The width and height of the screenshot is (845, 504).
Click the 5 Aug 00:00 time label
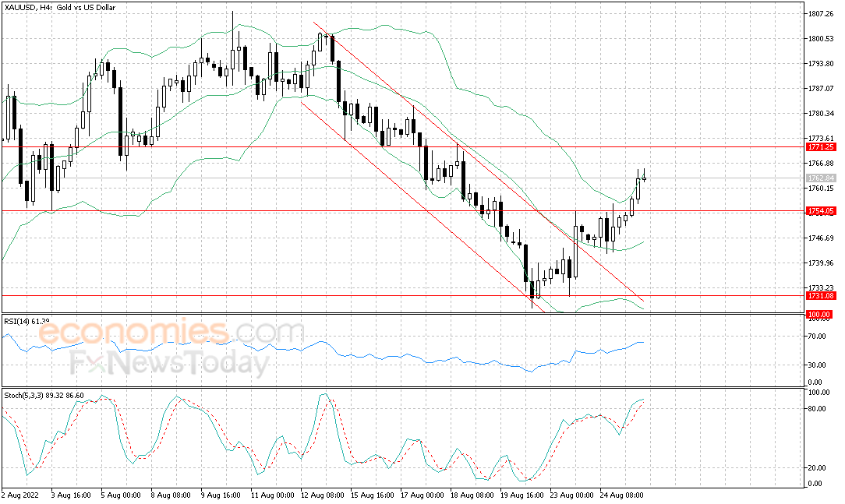[121, 495]
